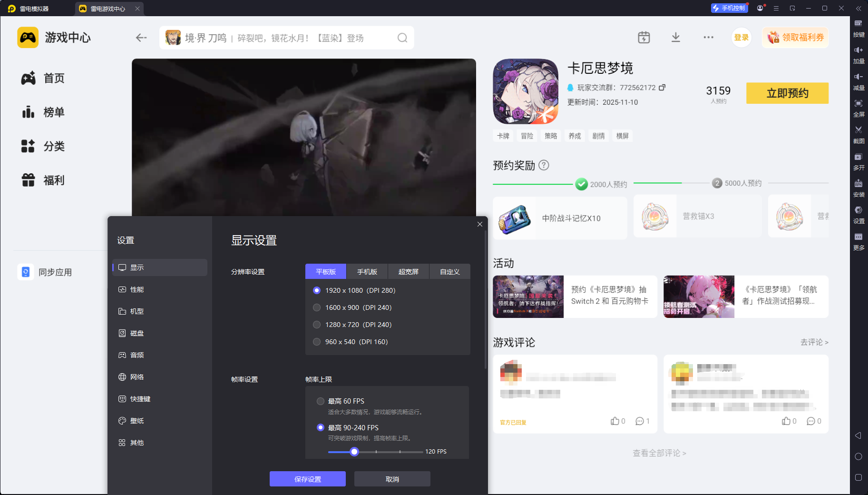
Task: Click the back arrow beside search bar
Action: click(x=141, y=38)
